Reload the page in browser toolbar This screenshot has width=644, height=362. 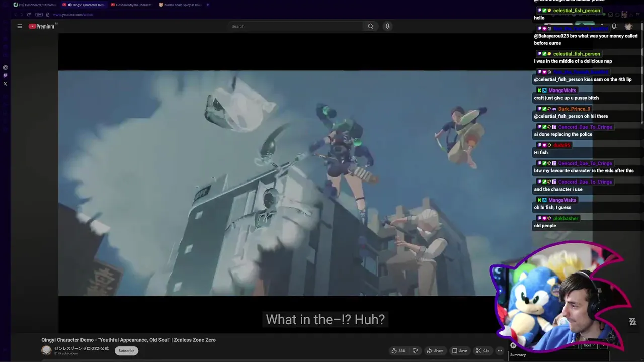tap(29, 14)
